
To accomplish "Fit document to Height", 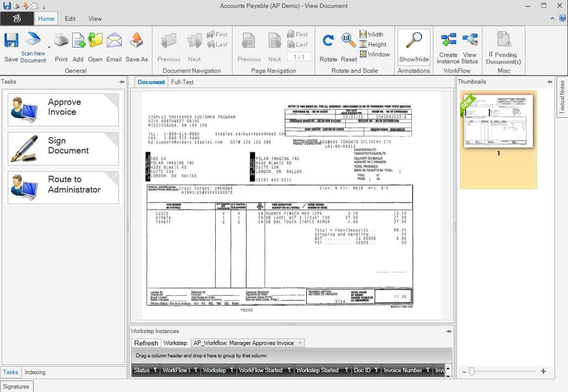I will point(373,44).
